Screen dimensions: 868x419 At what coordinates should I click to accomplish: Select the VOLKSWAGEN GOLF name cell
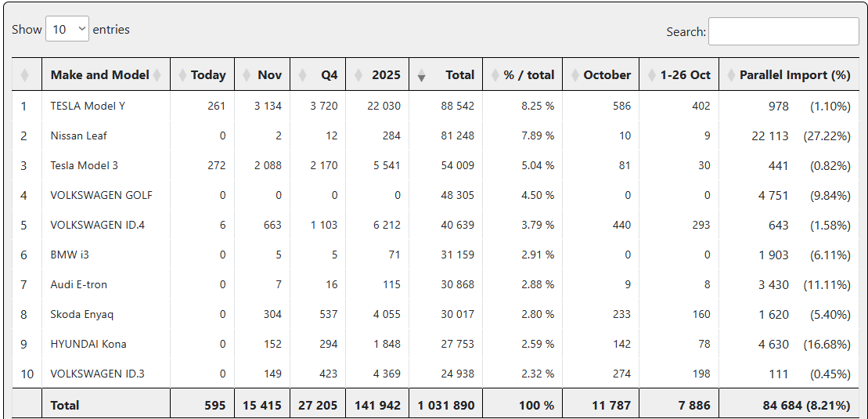coord(101,195)
